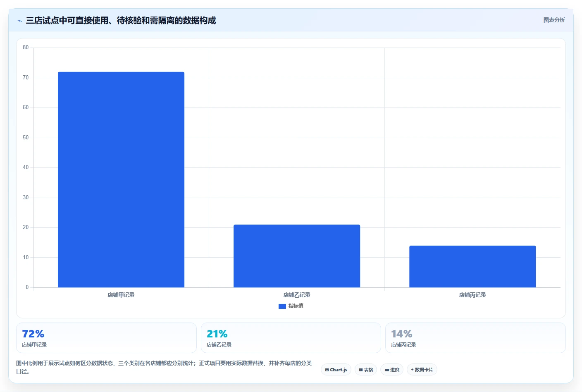The height and width of the screenshot is (392, 582).
Task: Click the 表格 tag chip
Action: [x=366, y=370]
